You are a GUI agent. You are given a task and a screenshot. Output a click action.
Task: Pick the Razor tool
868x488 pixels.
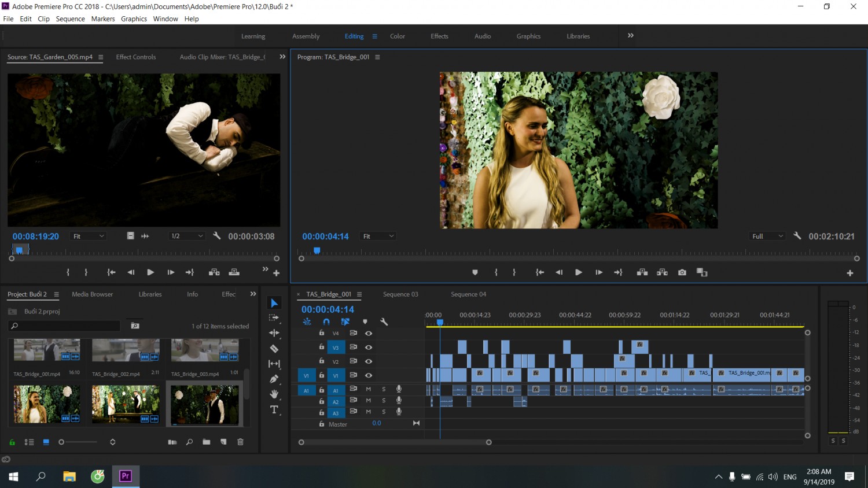pyautogui.click(x=274, y=349)
